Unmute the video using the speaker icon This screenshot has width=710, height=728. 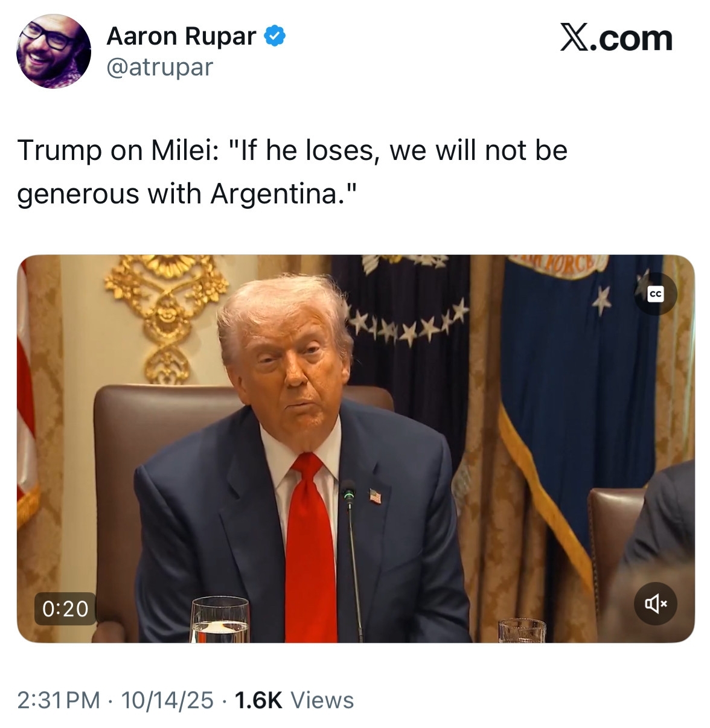655,603
